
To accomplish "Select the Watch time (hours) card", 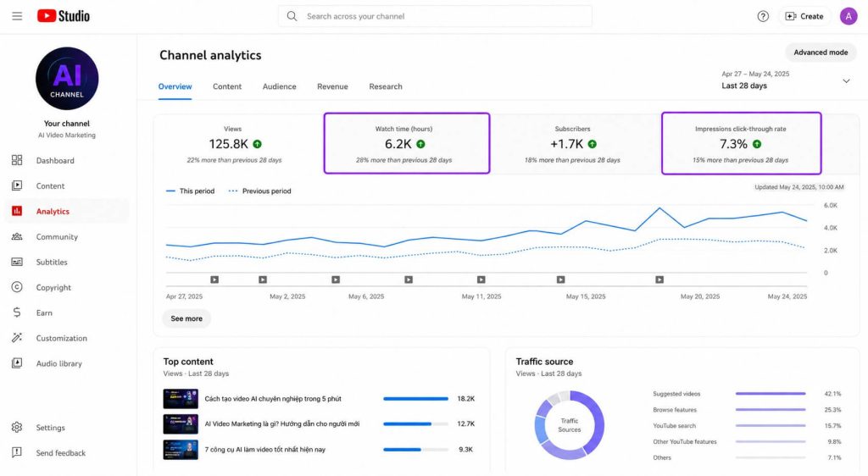I will (x=407, y=143).
